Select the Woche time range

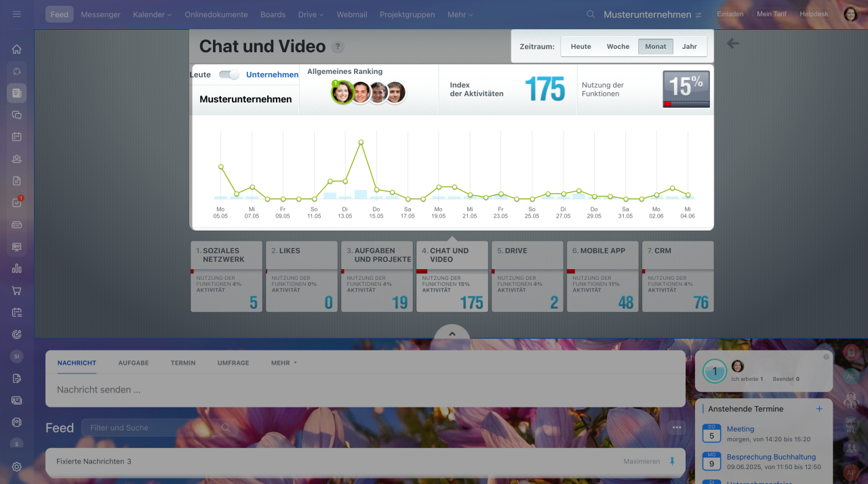pyautogui.click(x=618, y=47)
